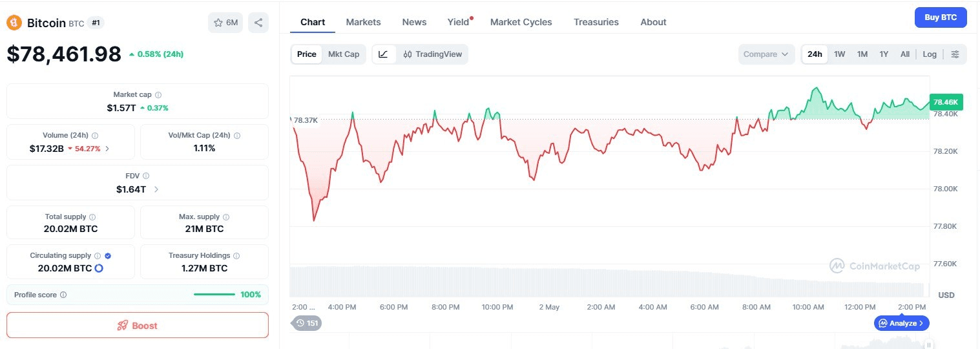Click the 1.11% Vol/Mkt Cap value
Viewport: 980px width, 349px height.
204,148
